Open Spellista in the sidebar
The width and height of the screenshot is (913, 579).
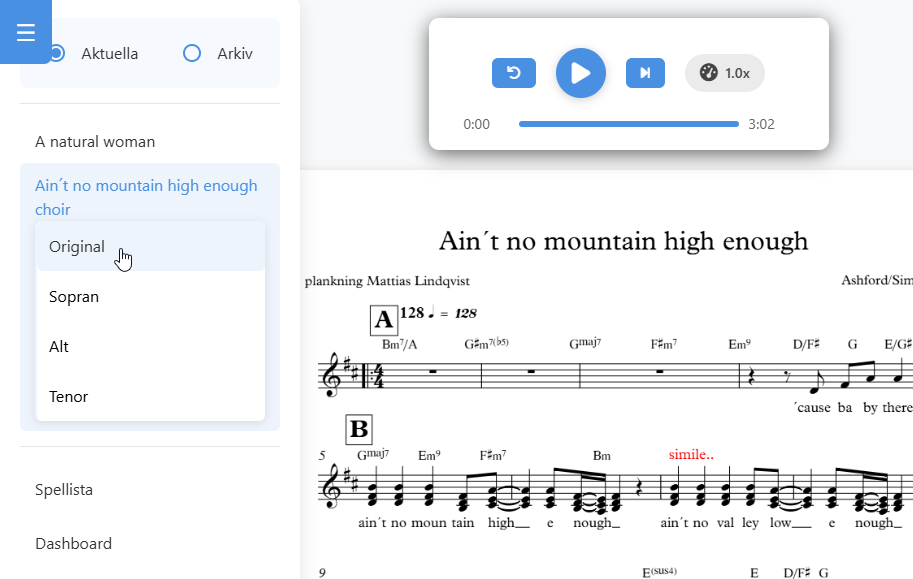(63, 489)
